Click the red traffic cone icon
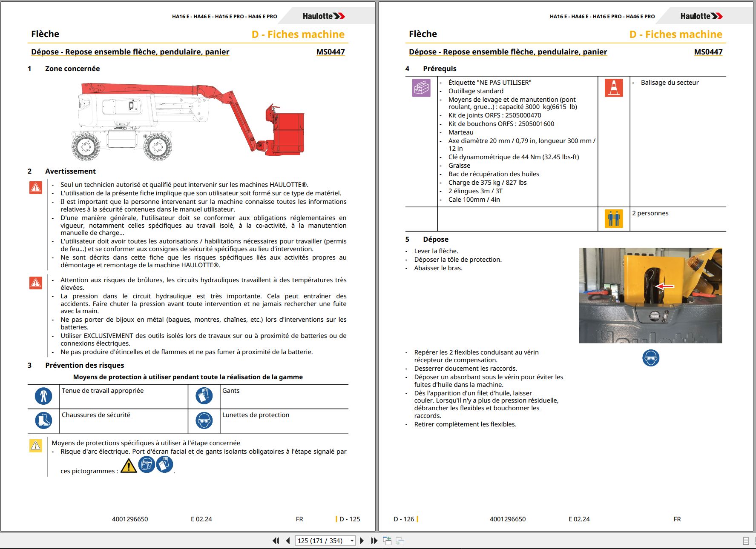 pyautogui.click(x=614, y=88)
